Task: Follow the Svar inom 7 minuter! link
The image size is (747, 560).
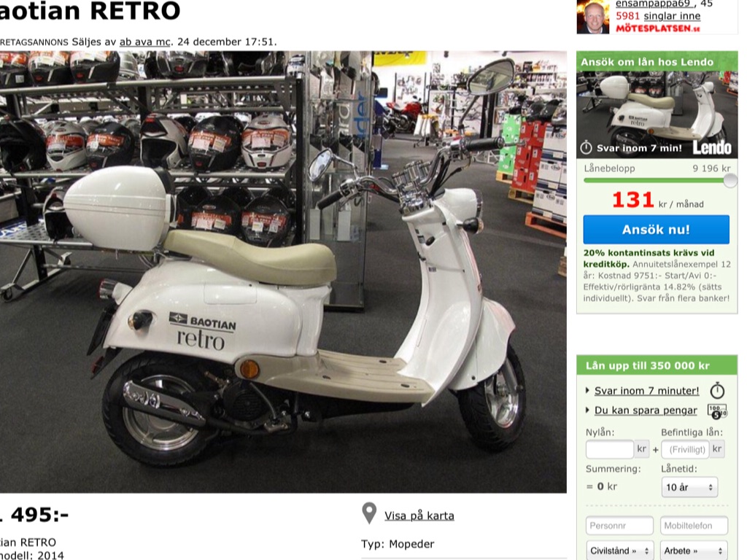Action: [x=646, y=391]
